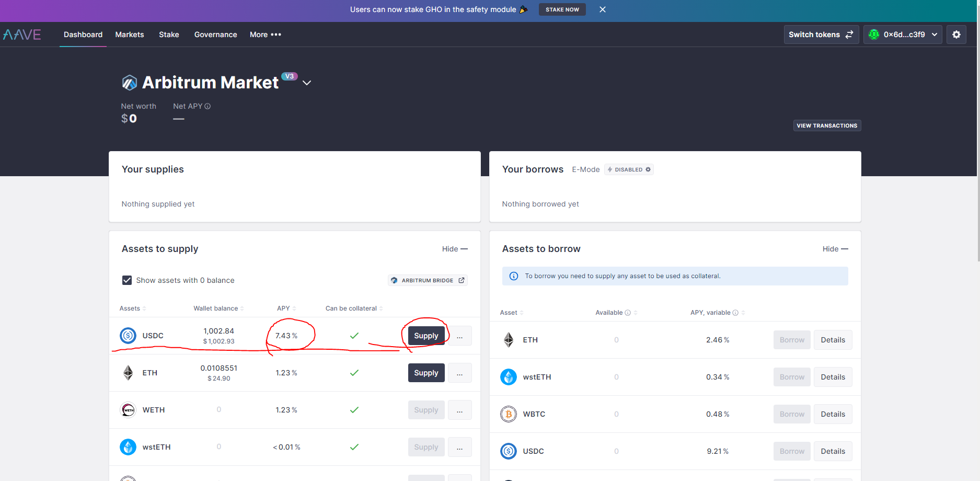The height and width of the screenshot is (481, 980).
Task: Open the settings gear icon
Action: 956,35
